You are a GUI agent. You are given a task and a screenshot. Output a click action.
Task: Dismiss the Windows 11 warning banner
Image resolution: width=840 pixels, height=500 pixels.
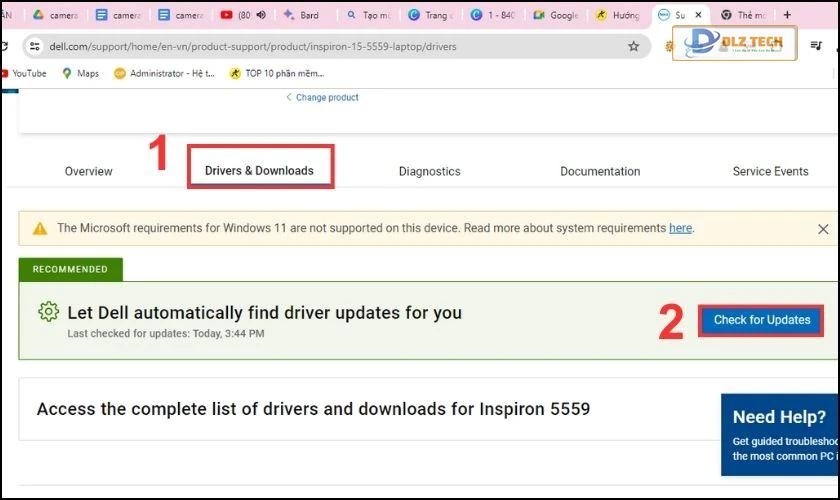[x=823, y=229]
